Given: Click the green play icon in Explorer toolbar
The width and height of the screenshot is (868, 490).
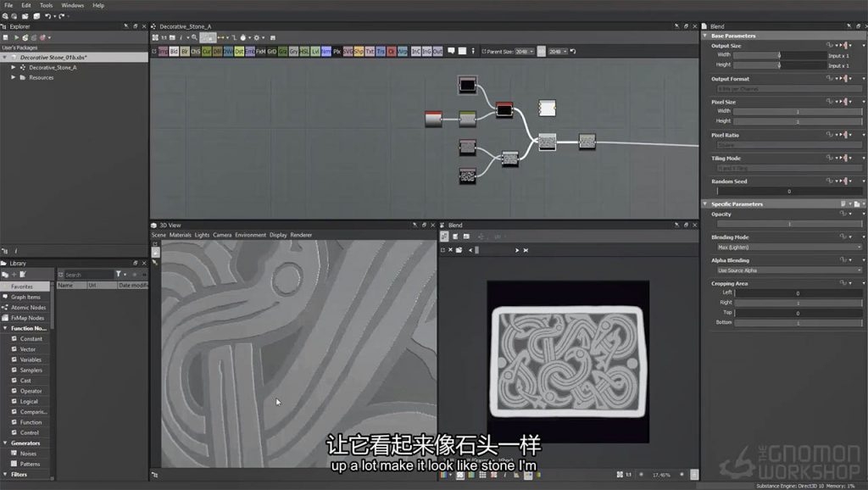Looking at the screenshot, I should tap(17, 37).
